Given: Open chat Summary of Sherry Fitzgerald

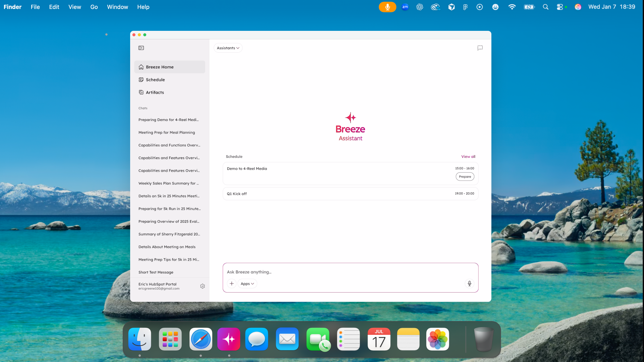Looking at the screenshot, I should [x=170, y=234].
